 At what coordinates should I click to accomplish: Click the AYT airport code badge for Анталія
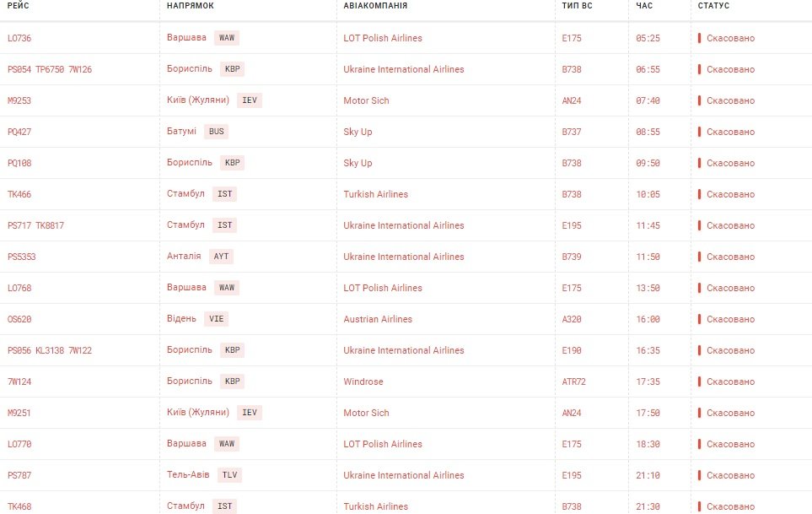point(221,257)
